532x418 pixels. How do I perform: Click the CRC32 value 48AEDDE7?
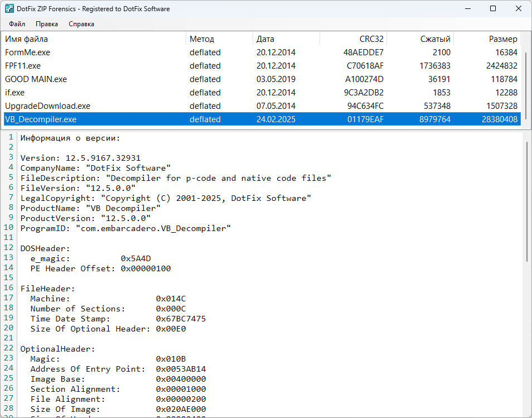[x=364, y=52]
